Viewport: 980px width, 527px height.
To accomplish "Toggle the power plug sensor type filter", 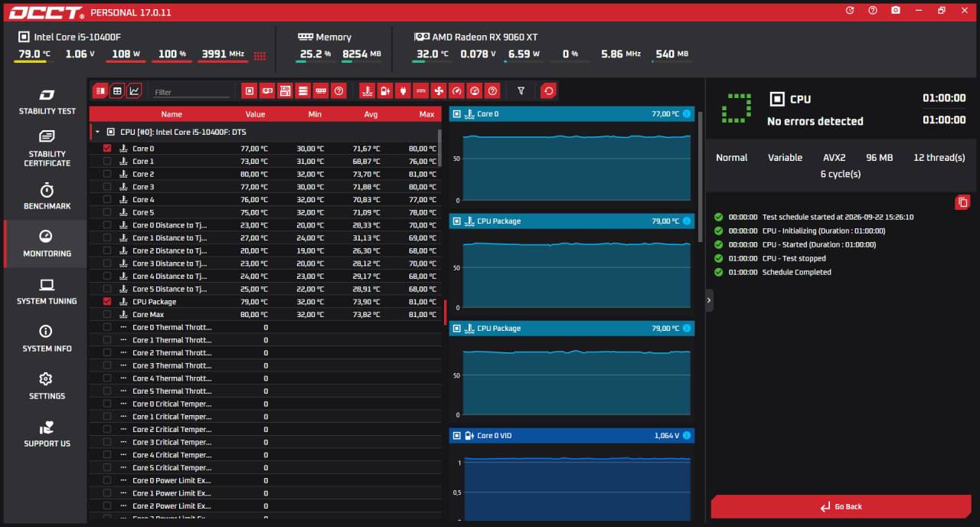I will [403, 91].
